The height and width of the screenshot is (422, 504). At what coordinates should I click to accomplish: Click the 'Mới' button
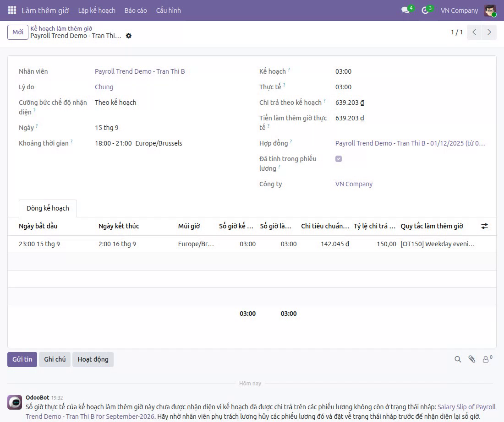click(x=18, y=32)
